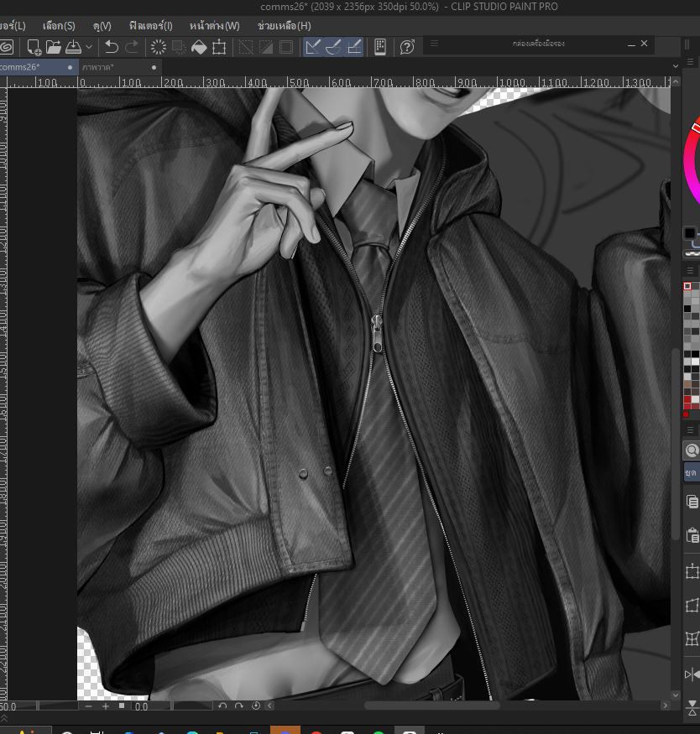Image resolution: width=700 pixels, height=734 pixels.
Task: Fill with the paint bucket icon
Action: tap(199, 47)
